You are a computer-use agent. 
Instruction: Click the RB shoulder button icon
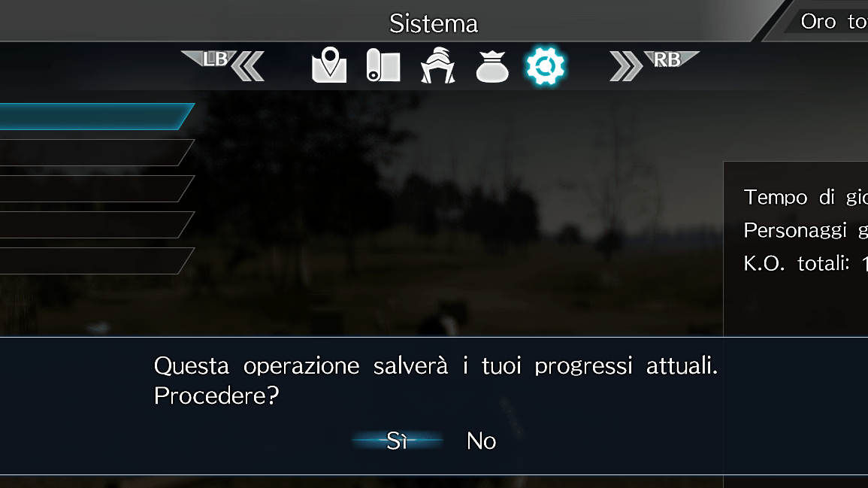tap(670, 59)
